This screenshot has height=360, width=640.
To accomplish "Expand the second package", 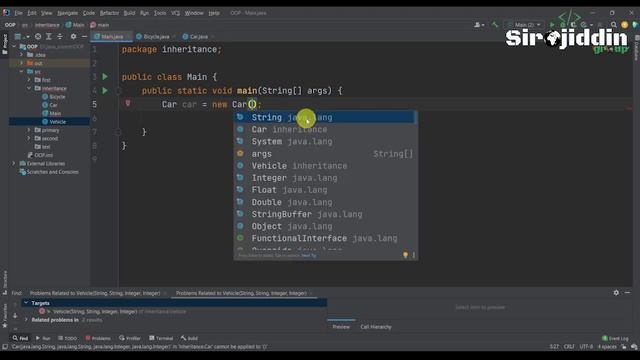I will (29, 138).
